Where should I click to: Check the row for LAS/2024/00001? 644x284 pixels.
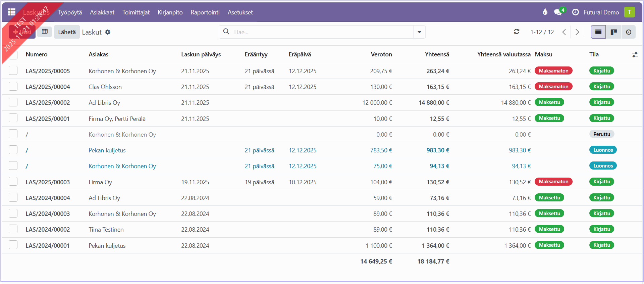coord(13,245)
